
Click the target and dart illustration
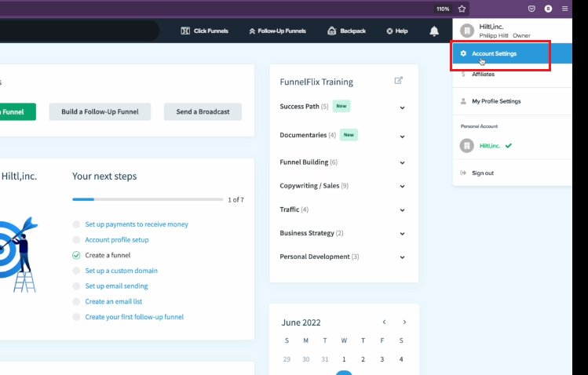click(x=19, y=255)
